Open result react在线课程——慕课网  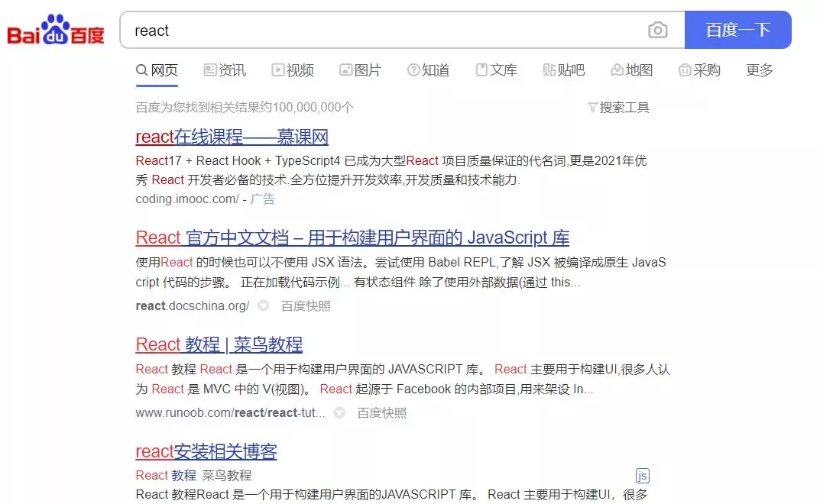(232, 137)
